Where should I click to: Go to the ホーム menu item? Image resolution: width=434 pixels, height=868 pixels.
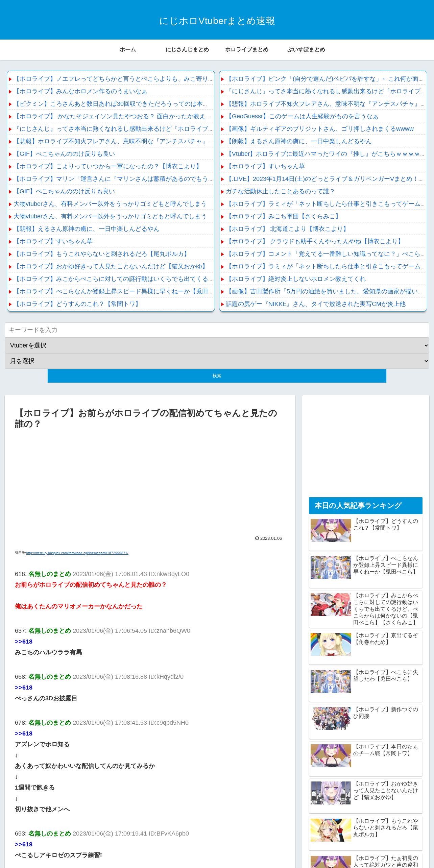[x=128, y=50]
